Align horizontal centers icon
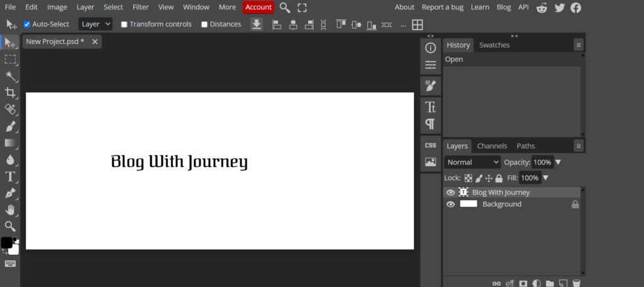644x287 pixels. click(293, 24)
